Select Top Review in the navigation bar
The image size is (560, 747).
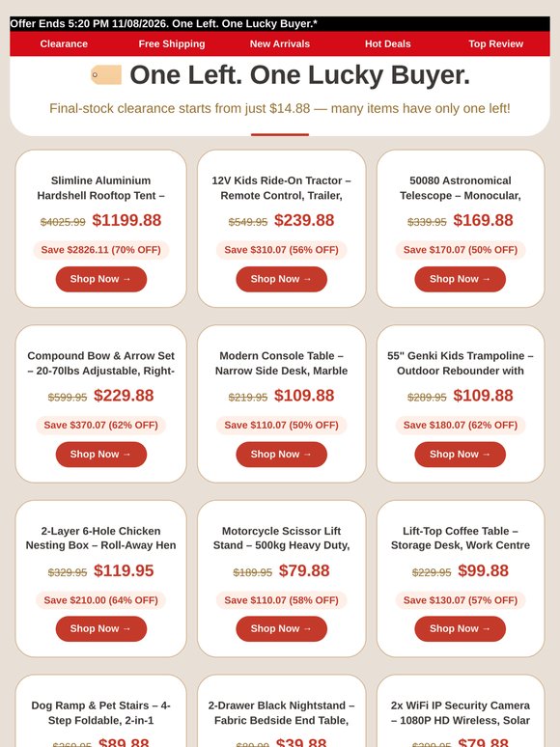pyautogui.click(x=495, y=43)
